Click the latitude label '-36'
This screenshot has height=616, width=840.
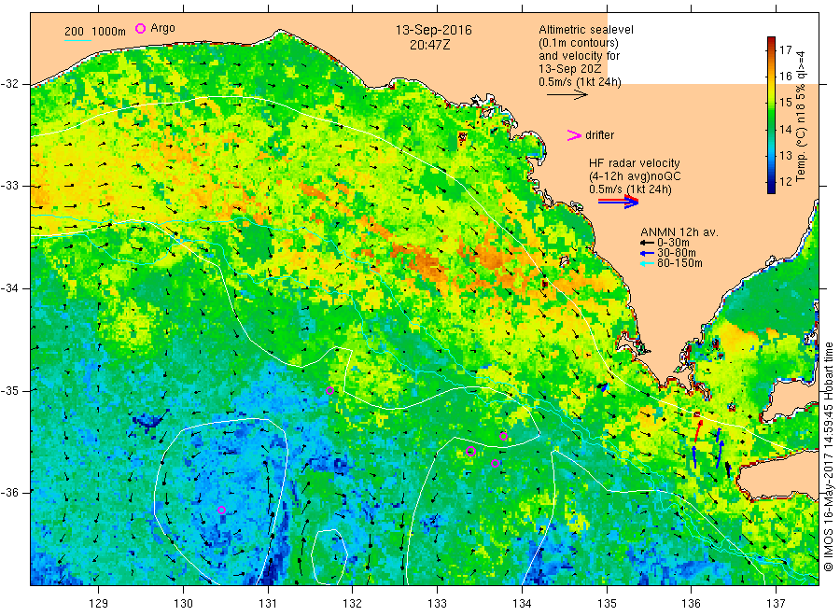(9, 492)
